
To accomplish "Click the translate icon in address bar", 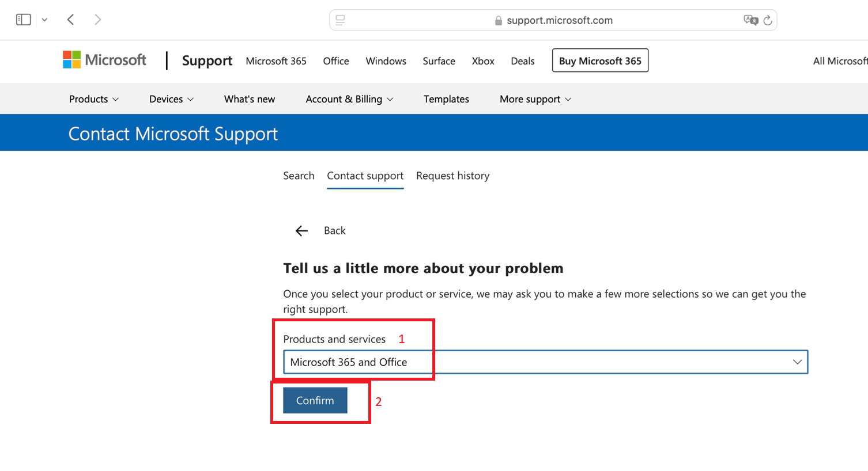I will point(750,20).
